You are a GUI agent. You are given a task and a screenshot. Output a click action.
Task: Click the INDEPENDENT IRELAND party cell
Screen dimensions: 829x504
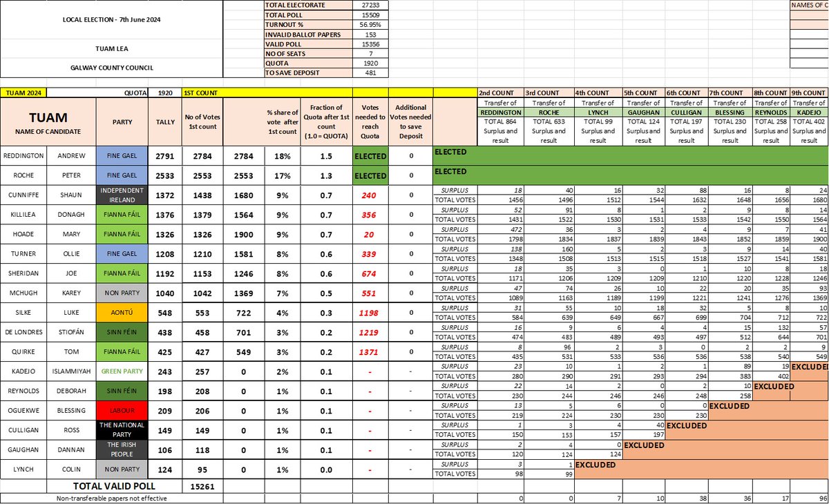(x=122, y=195)
